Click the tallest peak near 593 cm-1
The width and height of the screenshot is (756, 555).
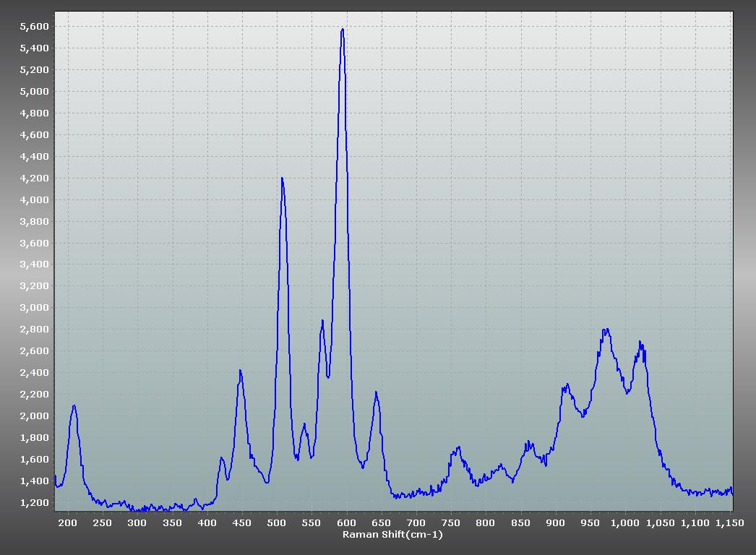(x=342, y=30)
